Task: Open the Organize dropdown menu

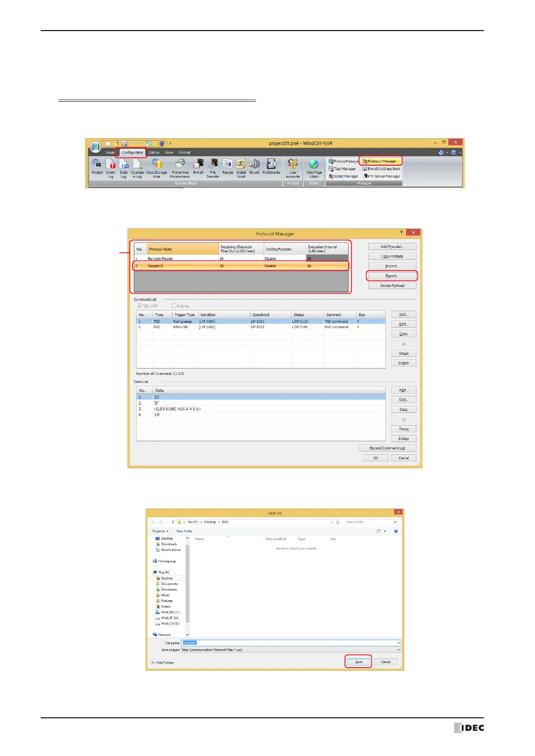Action: point(160,531)
